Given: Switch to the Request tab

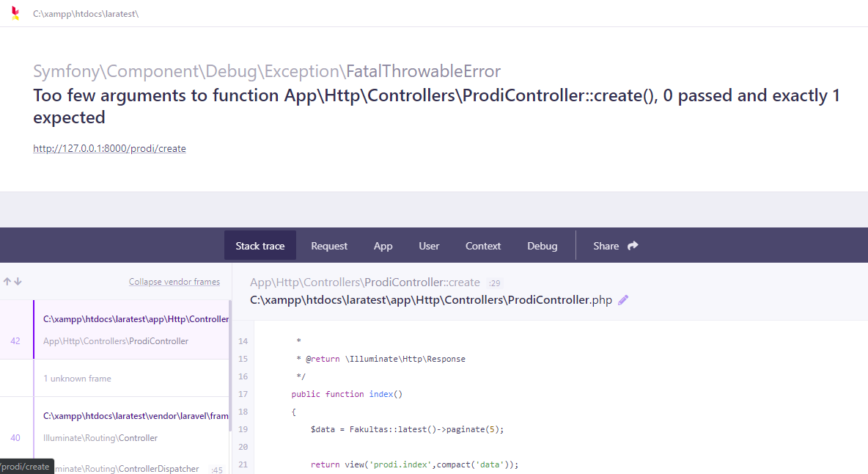Looking at the screenshot, I should tap(329, 245).
